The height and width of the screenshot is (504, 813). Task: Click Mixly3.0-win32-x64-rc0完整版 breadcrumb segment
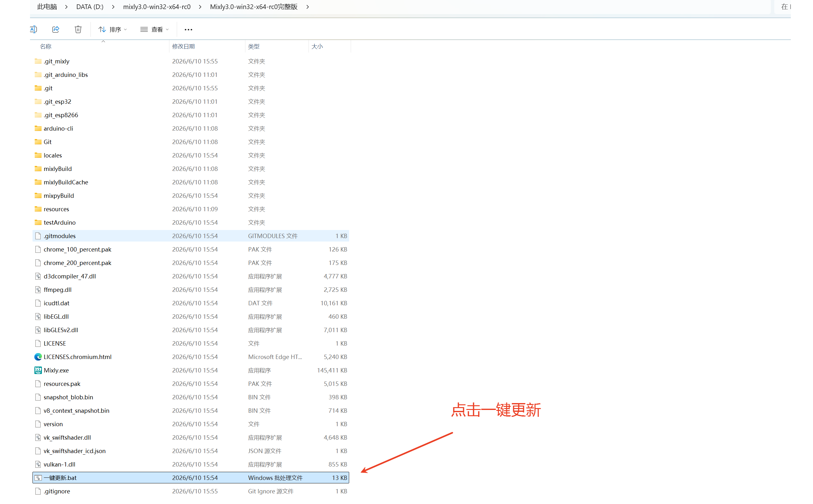pos(254,7)
